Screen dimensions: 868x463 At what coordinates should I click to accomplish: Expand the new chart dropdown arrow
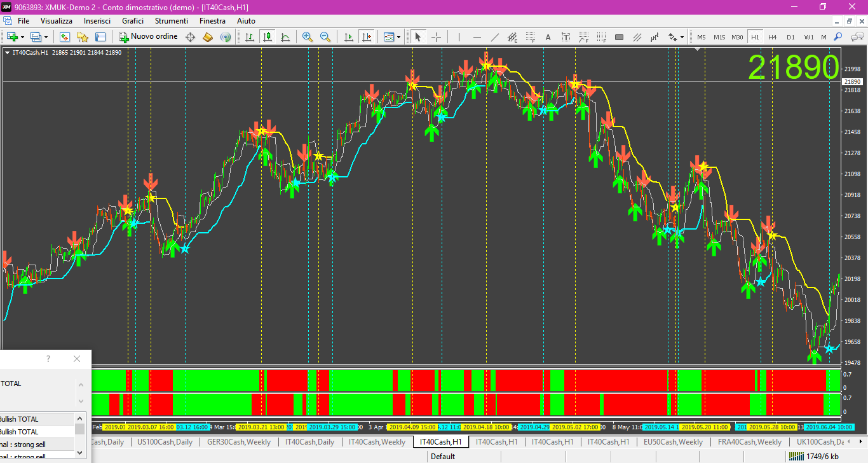pos(22,37)
